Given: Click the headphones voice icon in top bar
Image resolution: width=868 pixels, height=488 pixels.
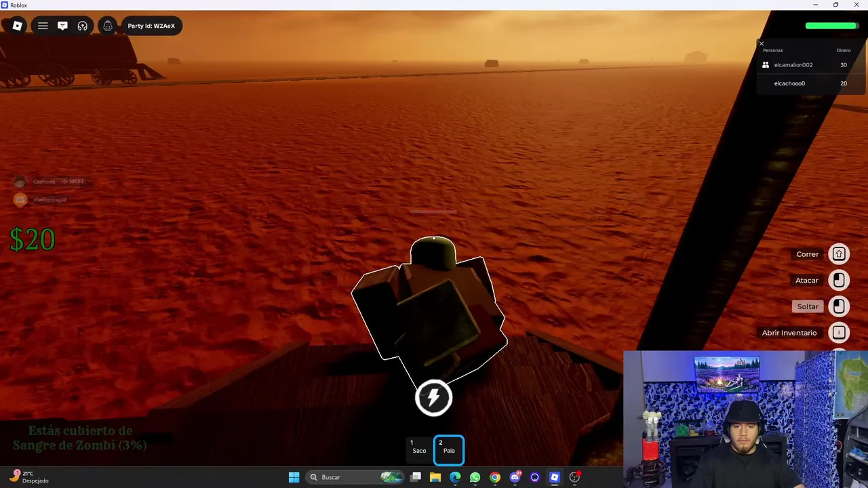Looking at the screenshot, I should [83, 26].
